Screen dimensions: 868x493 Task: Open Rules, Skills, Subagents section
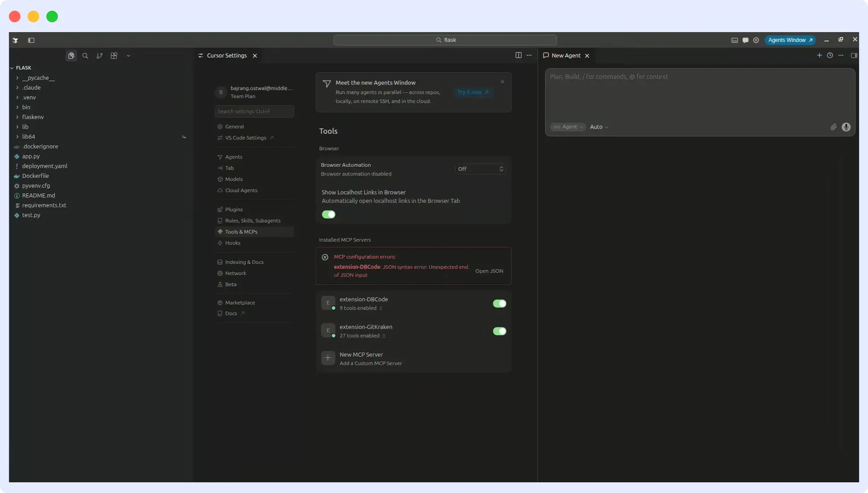[254, 221]
